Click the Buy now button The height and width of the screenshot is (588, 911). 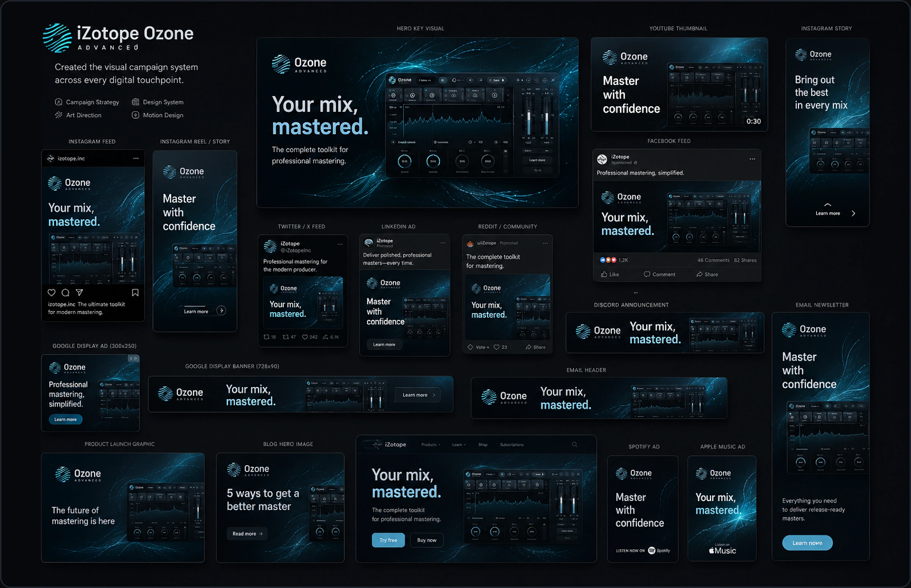[x=427, y=540]
